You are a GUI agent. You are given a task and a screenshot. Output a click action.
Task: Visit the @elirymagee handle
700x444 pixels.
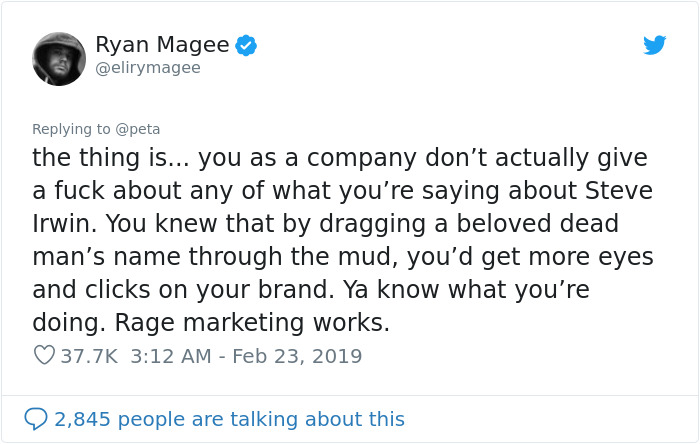(x=148, y=68)
